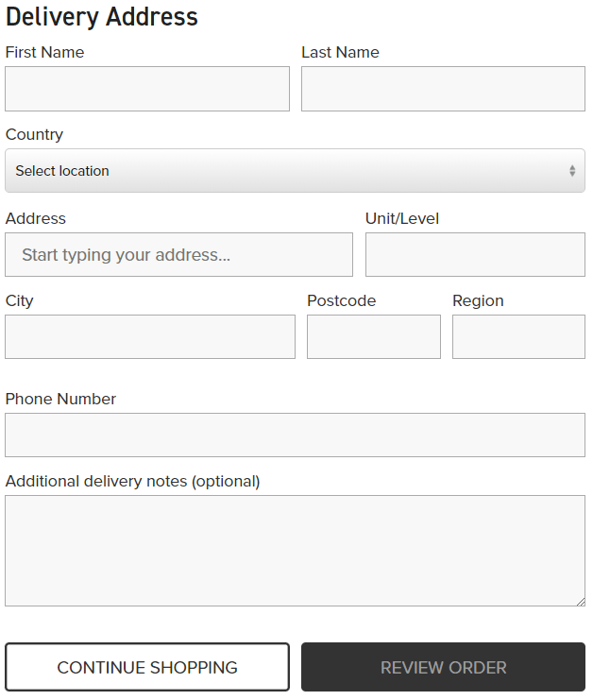Focus the Postcode input
The width and height of the screenshot is (593, 700).
tap(374, 337)
